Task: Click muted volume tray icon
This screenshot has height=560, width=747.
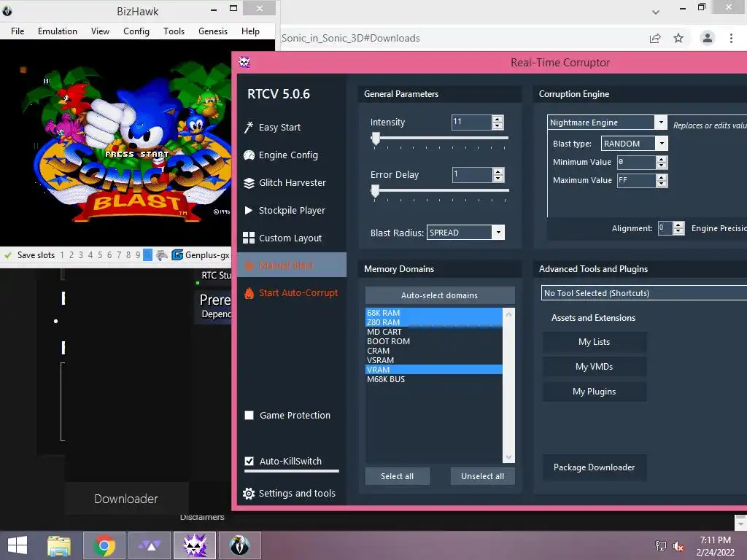Action: click(x=678, y=546)
